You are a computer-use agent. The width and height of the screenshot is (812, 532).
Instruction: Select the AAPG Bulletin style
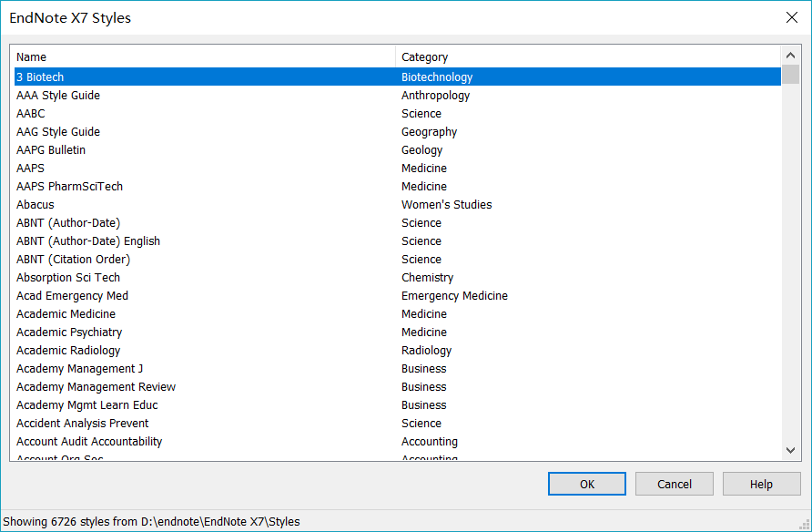coord(397,149)
